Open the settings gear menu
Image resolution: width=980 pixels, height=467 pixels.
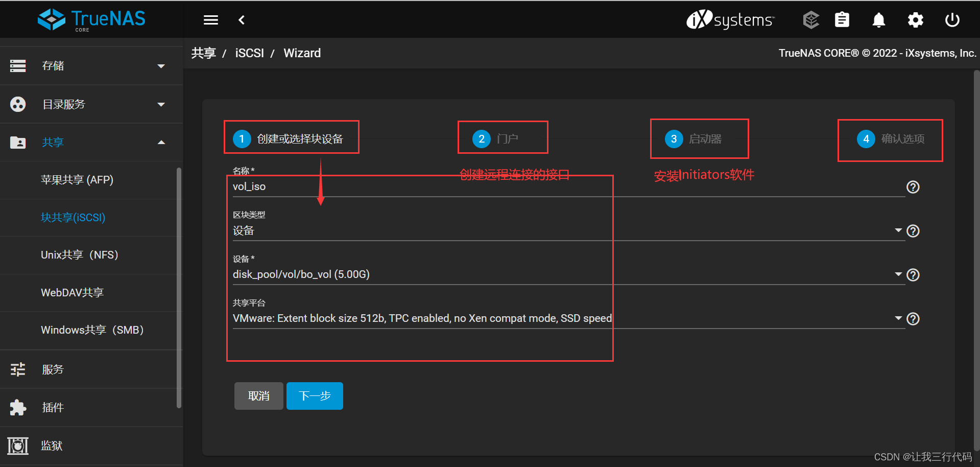(x=916, y=20)
